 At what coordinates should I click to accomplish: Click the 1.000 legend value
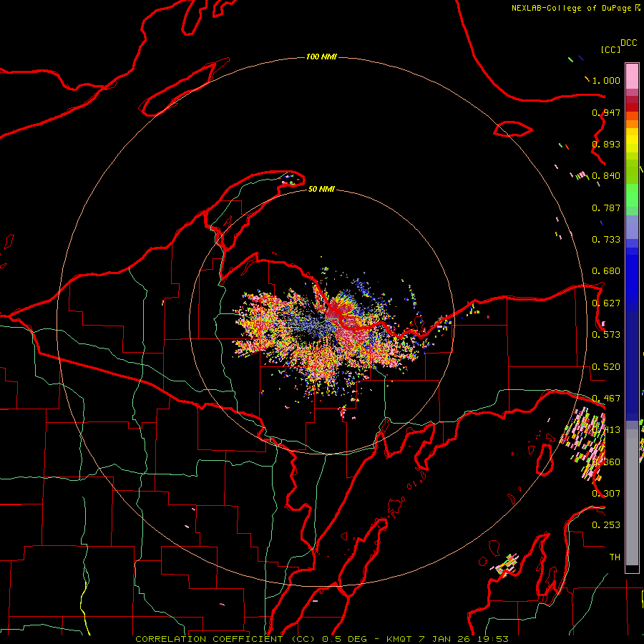coord(606,80)
